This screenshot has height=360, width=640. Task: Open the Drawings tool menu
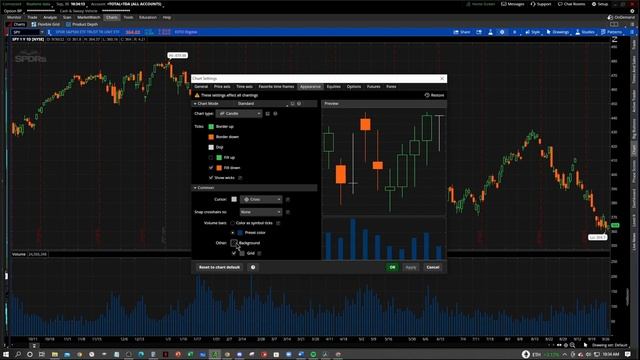tap(558, 32)
